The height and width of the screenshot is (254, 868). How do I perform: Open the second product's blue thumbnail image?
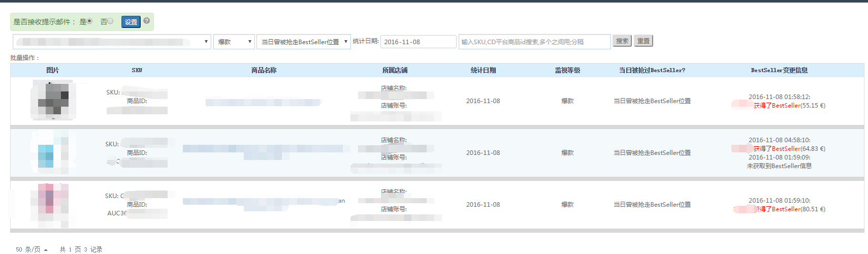50,152
